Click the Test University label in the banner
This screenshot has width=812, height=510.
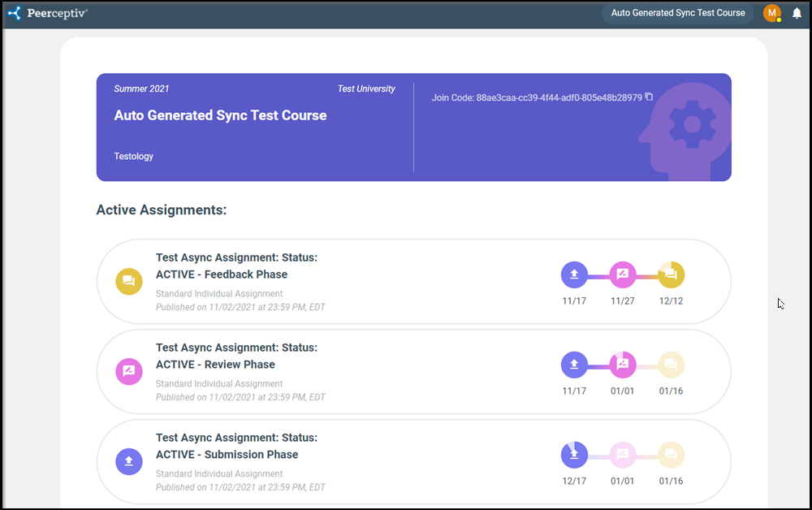click(366, 89)
